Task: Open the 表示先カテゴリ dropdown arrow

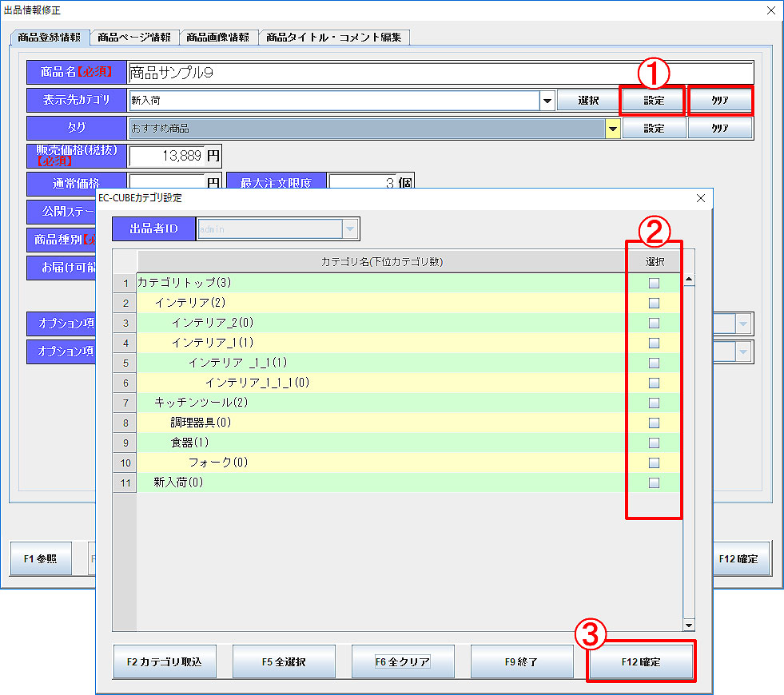Action: 547,101
